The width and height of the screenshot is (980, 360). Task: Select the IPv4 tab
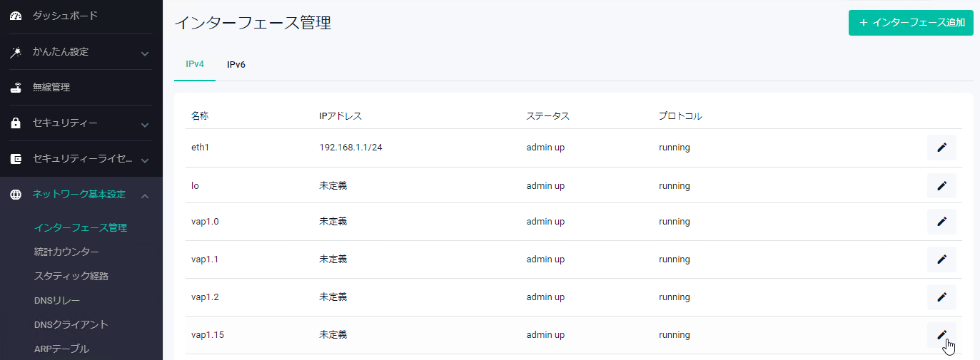pos(195,64)
